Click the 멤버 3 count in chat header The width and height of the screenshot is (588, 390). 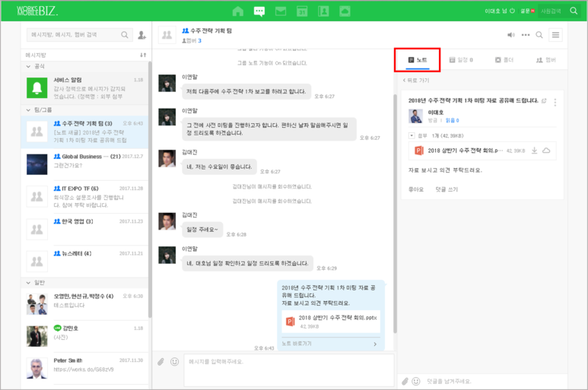pos(192,41)
